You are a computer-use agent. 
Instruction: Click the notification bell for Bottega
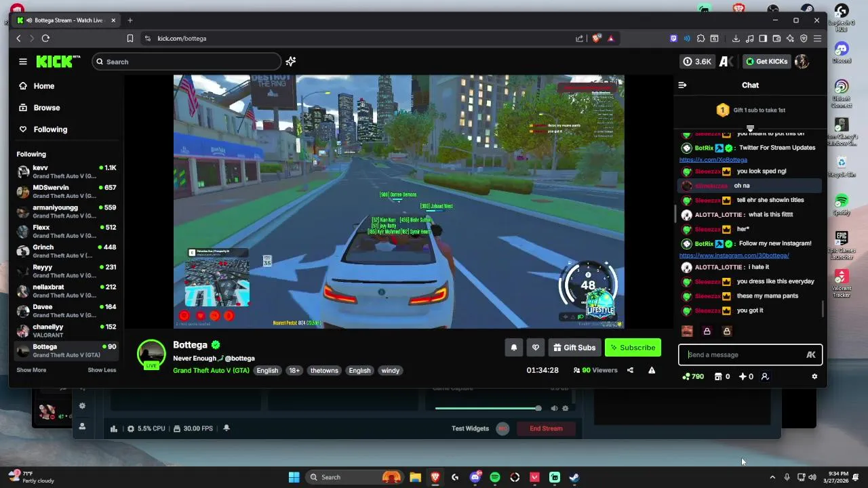[x=514, y=348]
